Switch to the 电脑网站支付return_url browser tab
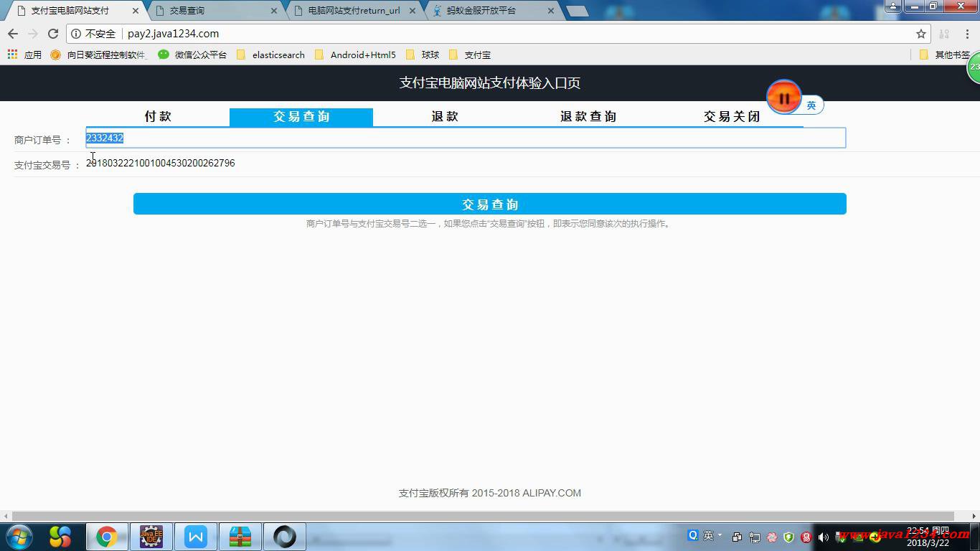980x551 pixels. point(354,11)
